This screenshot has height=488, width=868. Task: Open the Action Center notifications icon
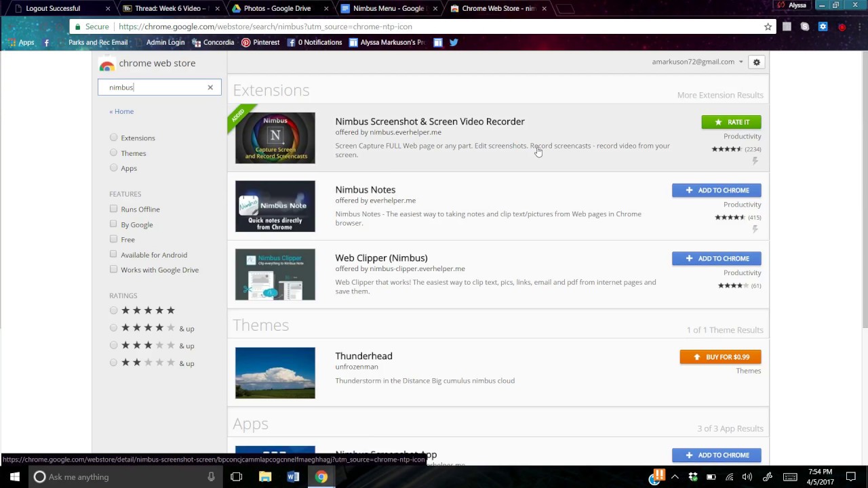[x=851, y=477]
